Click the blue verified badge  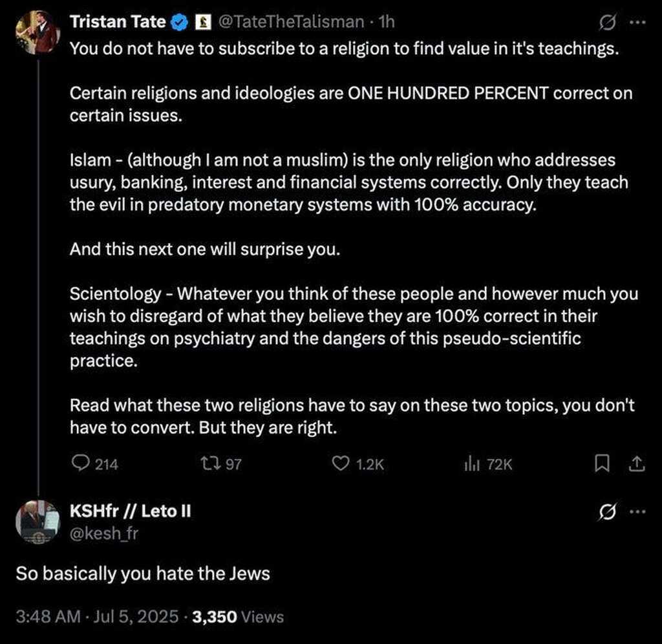179,22
